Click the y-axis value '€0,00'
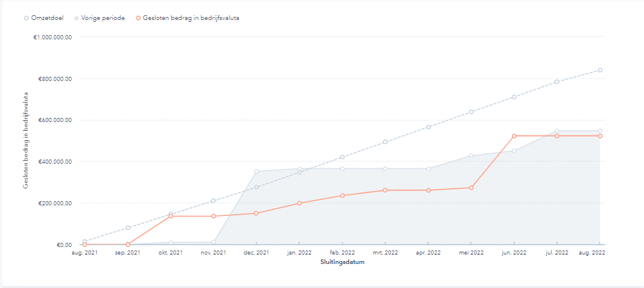 click(x=65, y=245)
